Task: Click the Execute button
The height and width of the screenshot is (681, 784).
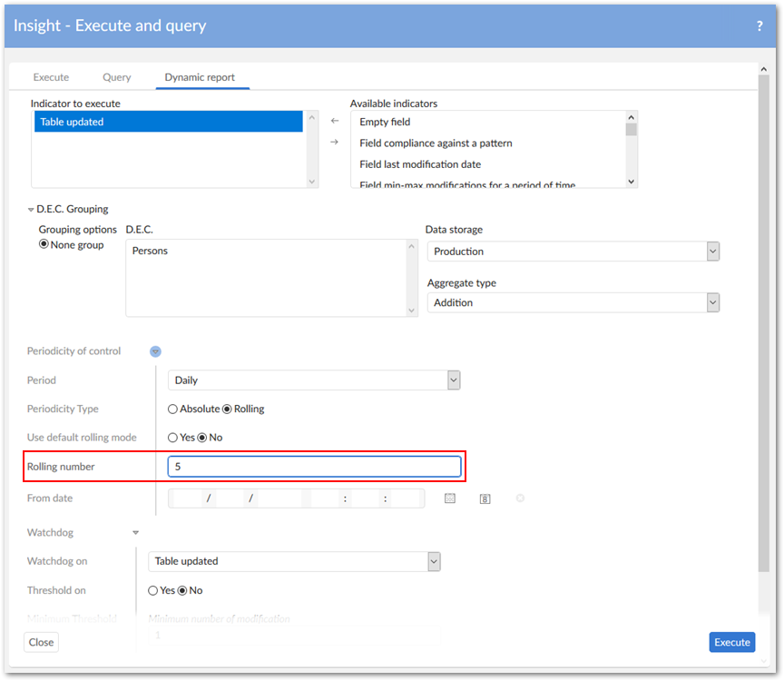Action: point(731,642)
